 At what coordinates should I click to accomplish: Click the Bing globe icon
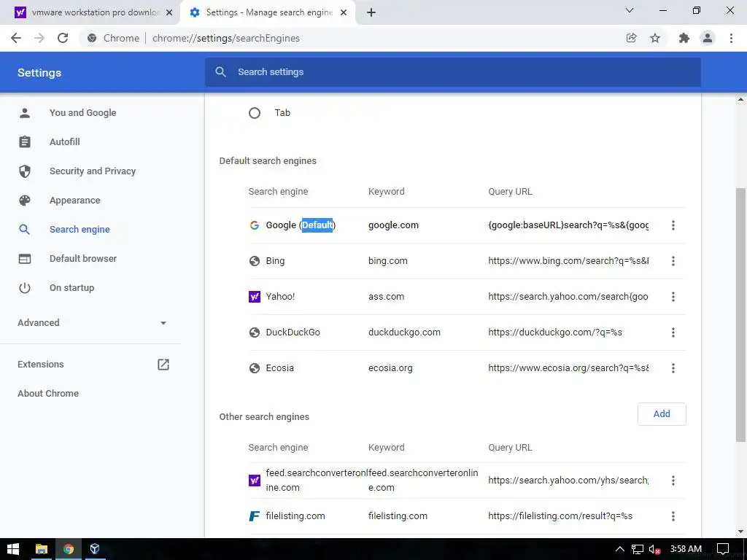255,261
